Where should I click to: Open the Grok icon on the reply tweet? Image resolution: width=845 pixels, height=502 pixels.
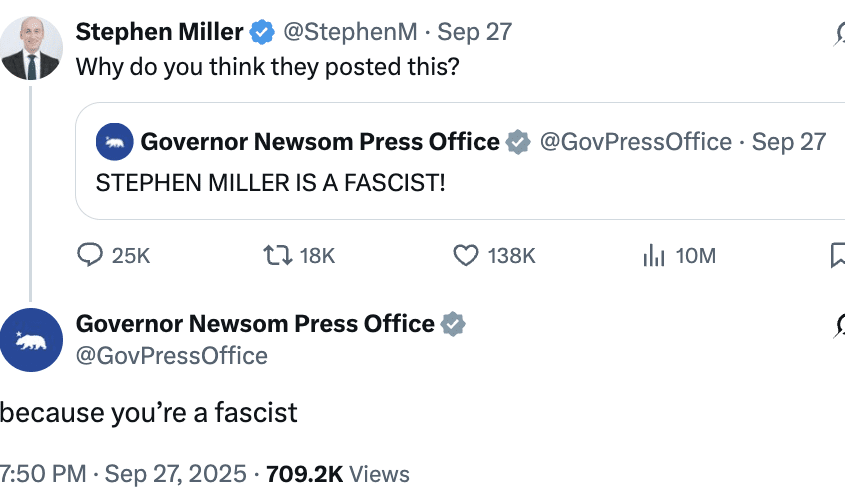838,324
